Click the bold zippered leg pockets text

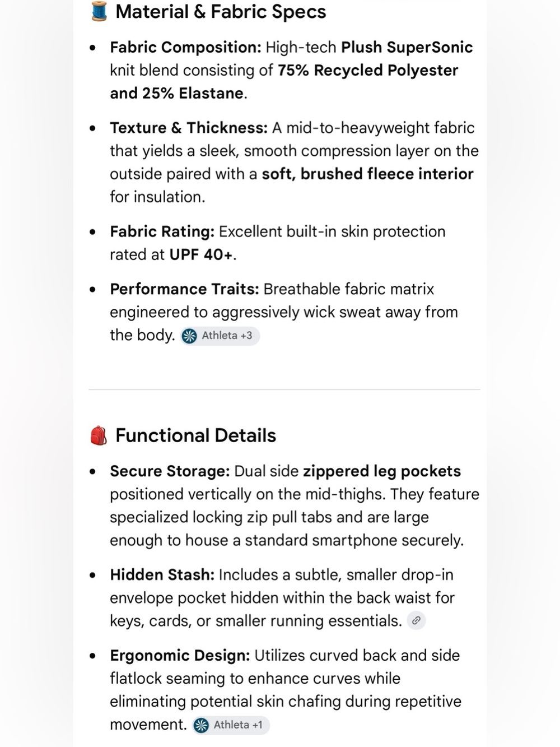click(382, 471)
